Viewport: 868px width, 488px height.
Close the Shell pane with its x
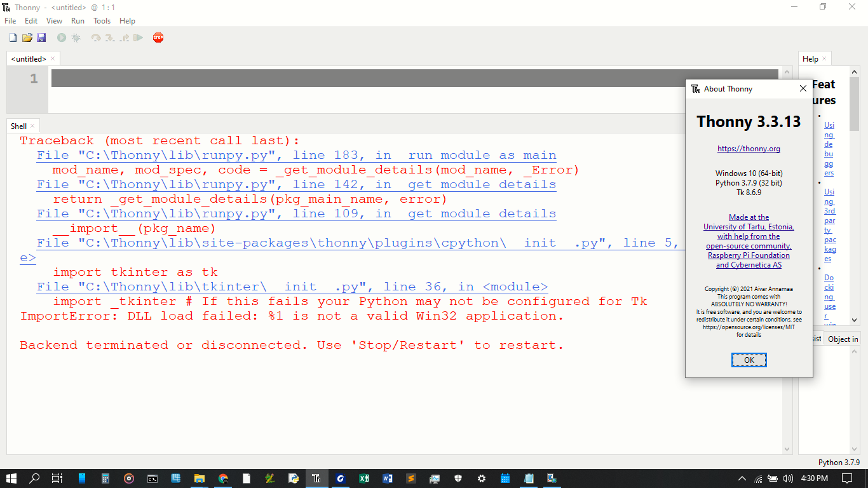[x=31, y=126]
